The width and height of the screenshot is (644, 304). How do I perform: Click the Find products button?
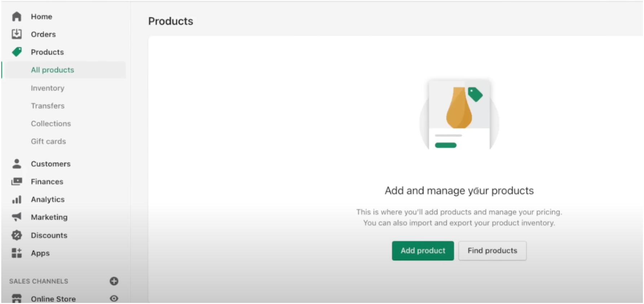click(x=492, y=251)
